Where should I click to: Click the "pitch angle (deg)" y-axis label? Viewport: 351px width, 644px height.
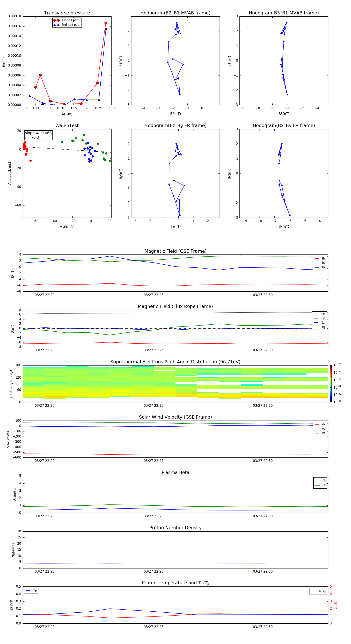pyautogui.click(x=11, y=384)
